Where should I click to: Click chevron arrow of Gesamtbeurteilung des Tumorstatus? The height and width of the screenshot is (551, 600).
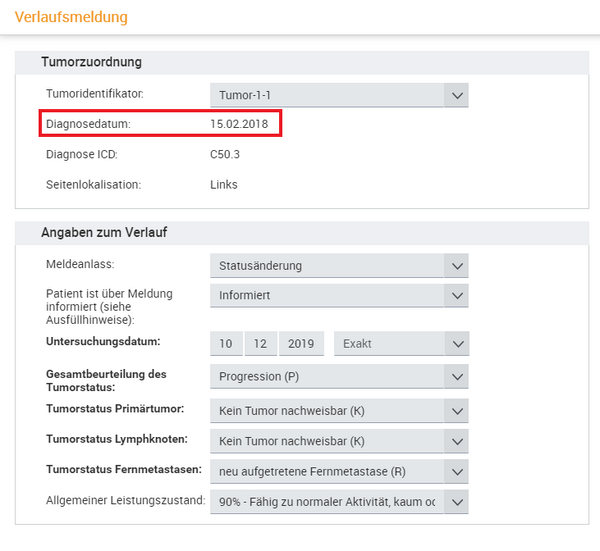(x=457, y=377)
